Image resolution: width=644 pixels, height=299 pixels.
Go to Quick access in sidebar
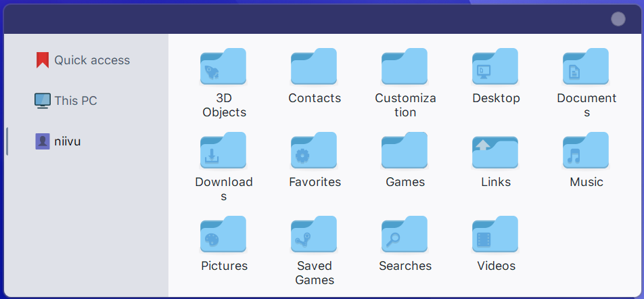(91, 60)
